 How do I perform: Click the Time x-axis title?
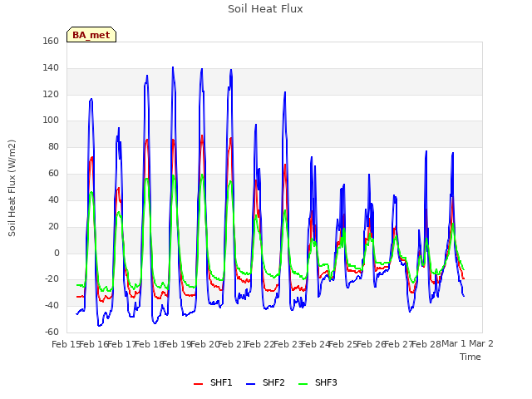[470, 357]
